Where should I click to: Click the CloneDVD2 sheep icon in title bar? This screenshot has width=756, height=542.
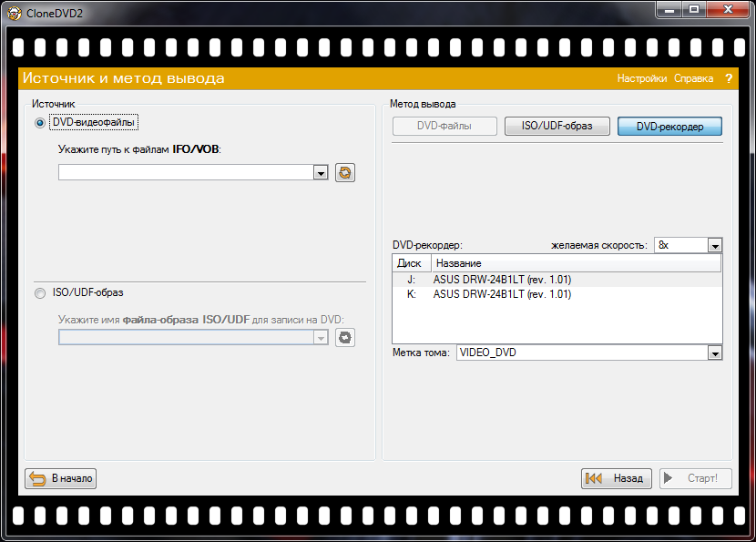point(14,13)
